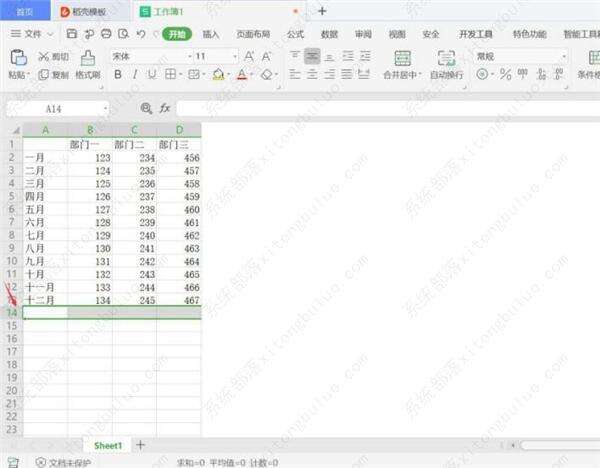The height and width of the screenshot is (468, 600).
Task: Expand the Name Box A14 dropdown arrow
Action: 106,109
